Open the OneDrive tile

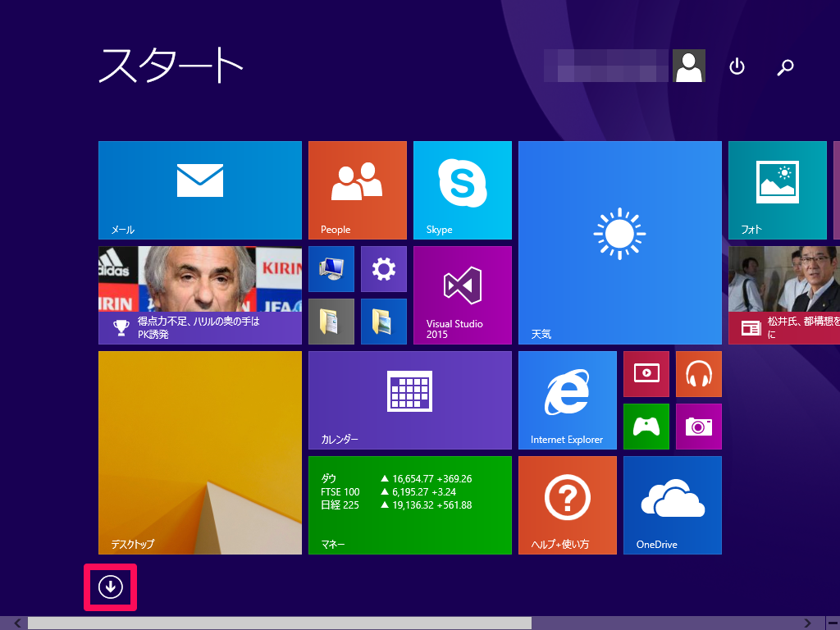coord(672,504)
